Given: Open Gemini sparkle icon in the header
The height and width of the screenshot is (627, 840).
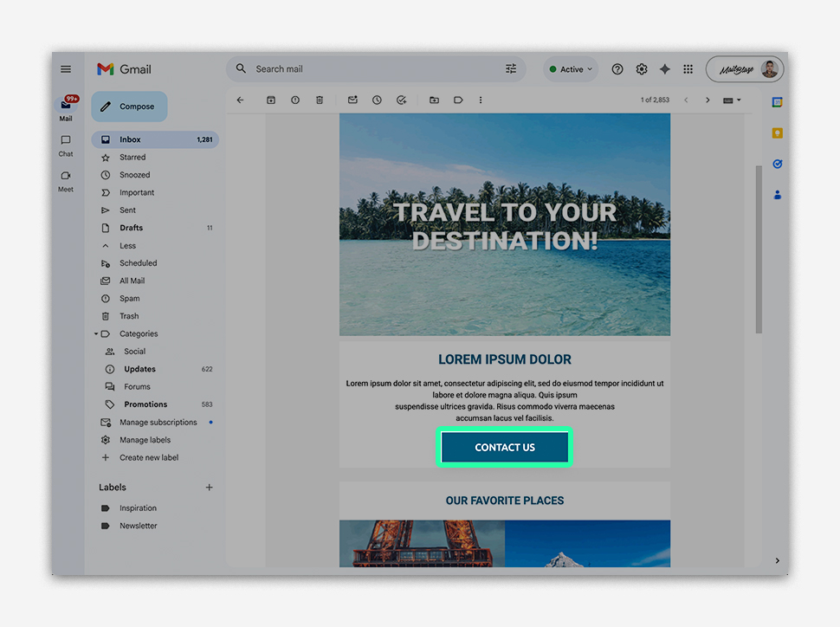Looking at the screenshot, I should coord(664,69).
